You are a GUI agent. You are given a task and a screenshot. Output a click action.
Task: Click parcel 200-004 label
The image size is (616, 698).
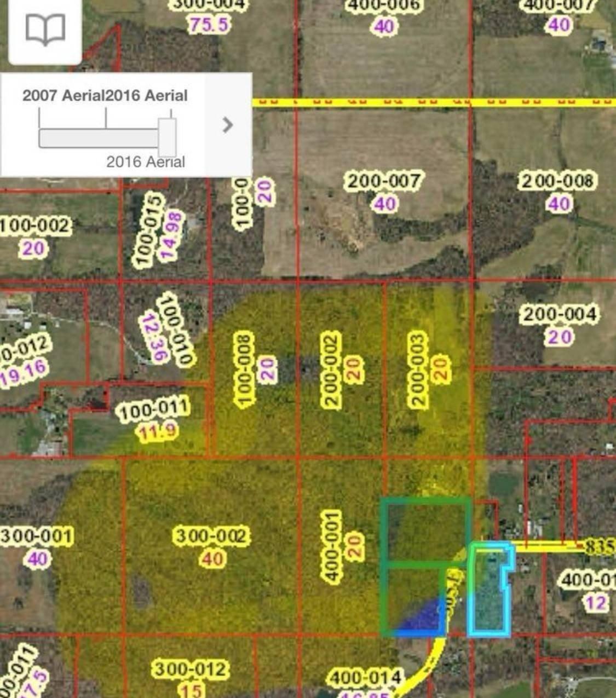[559, 315]
